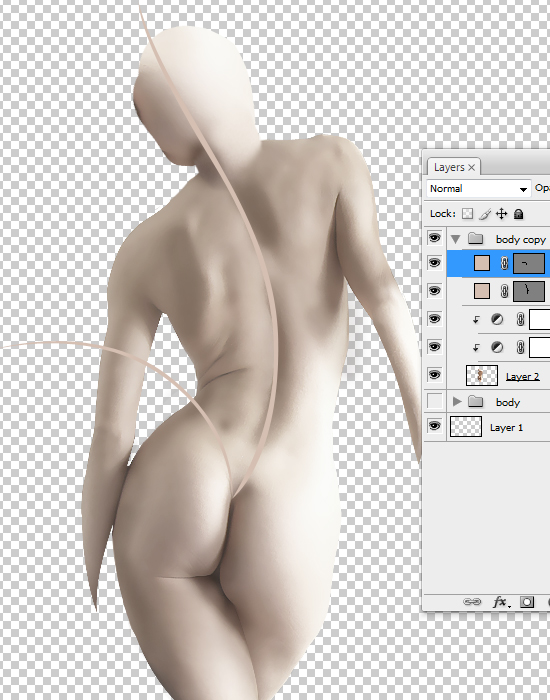Click color swatch of selected fill layer

(x=482, y=263)
